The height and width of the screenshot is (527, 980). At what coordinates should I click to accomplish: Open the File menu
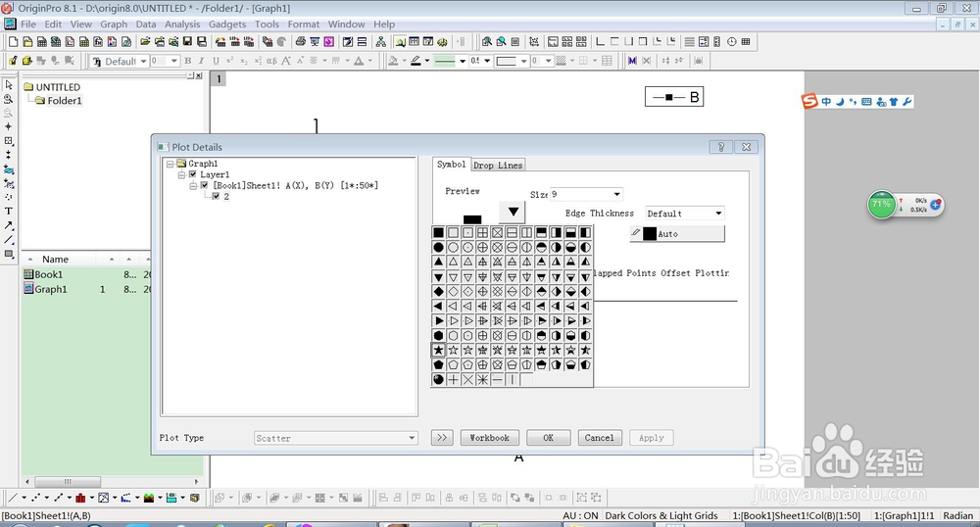(28, 24)
